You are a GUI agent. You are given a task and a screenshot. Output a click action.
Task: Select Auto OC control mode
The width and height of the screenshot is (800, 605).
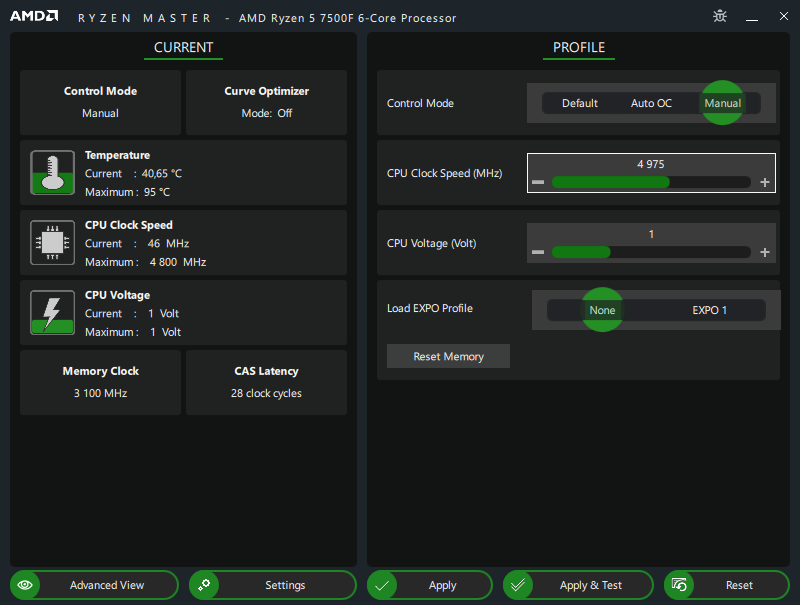[651, 103]
